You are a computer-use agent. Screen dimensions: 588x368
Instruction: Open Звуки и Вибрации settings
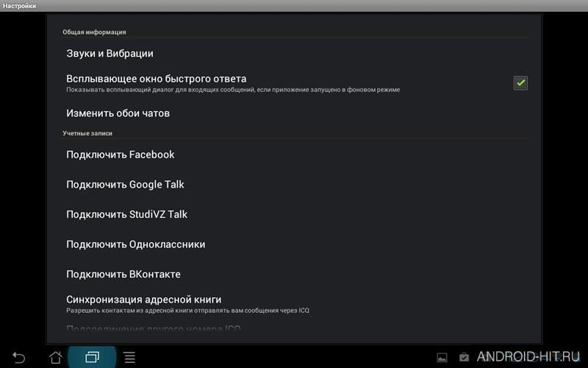(294, 53)
